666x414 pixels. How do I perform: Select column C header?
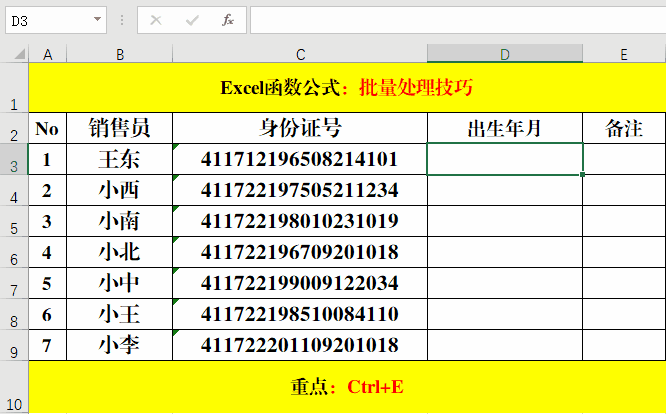click(300, 54)
